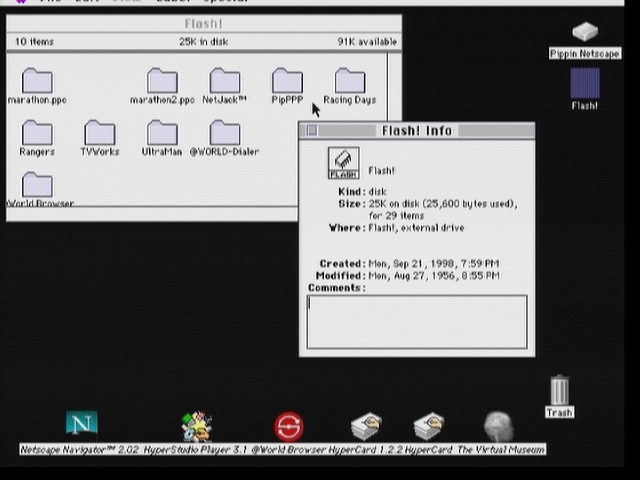Click in the Comments text box
Viewport: 640px width, 480px height.
pyautogui.click(x=417, y=322)
